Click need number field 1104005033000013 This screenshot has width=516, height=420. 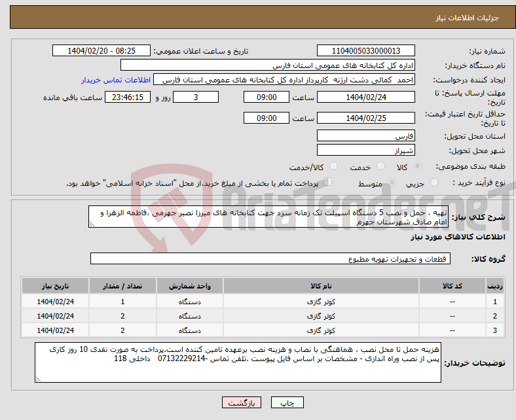point(366,50)
